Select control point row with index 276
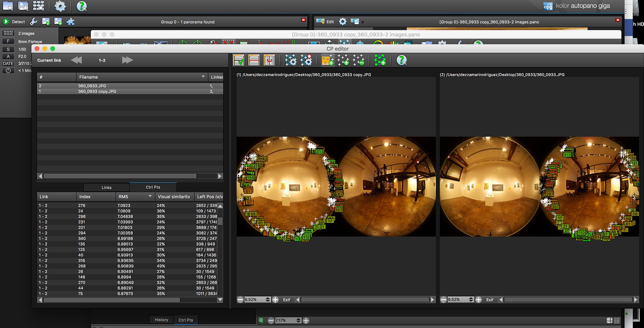The height and width of the screenshot is (328, 644). [128, 205]
